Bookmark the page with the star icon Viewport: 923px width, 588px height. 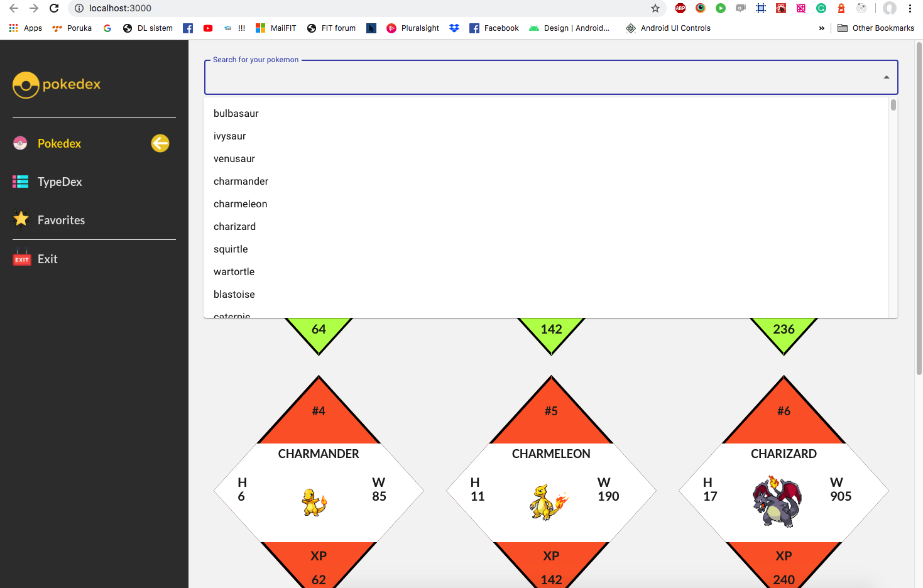click(655, 8)
